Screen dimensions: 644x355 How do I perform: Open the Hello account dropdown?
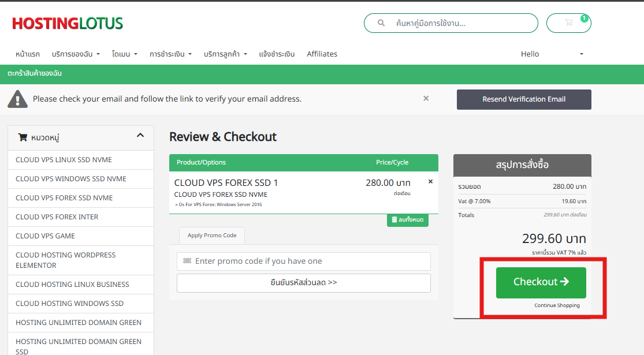pos(552,54)
